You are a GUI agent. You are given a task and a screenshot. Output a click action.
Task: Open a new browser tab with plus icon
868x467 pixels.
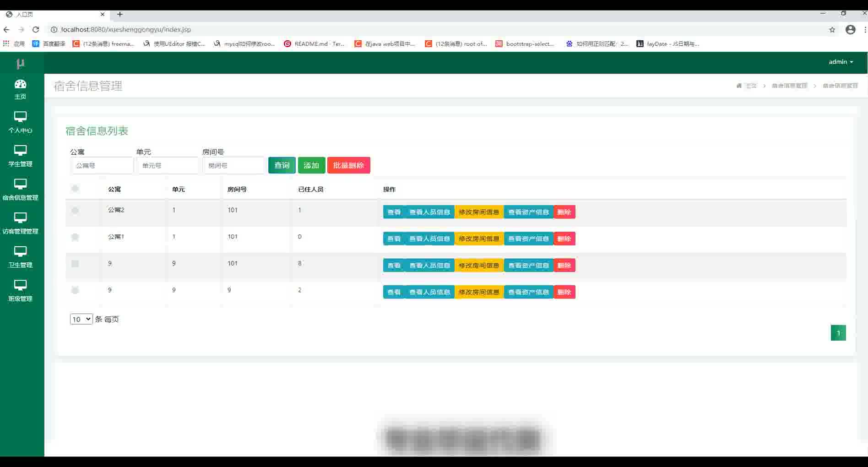tap(120, 14)
